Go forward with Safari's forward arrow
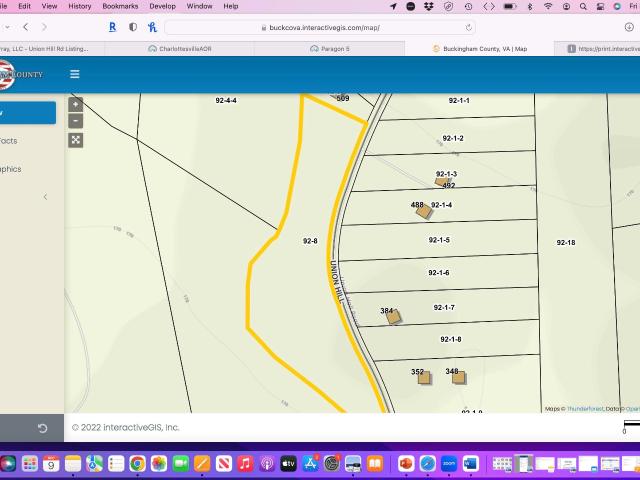Image resolution: width=640 pixels, height=480 pixels. [44, 27]
